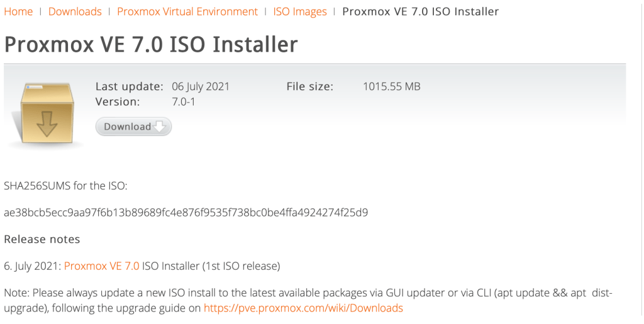644x324 pixels.
Task: Click the Last update label
Action: click(x=129, y=87)
